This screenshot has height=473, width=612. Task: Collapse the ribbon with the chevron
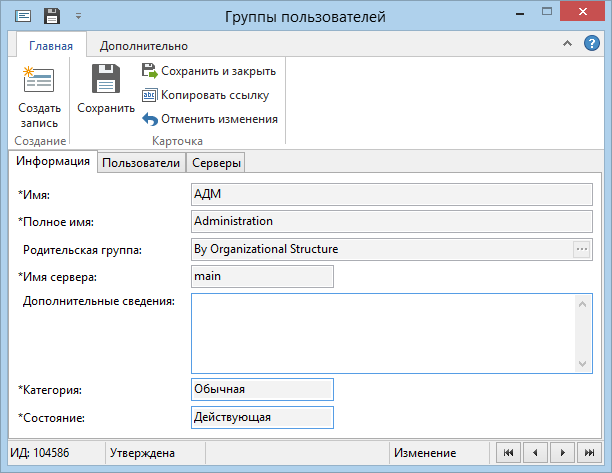click(567, 43)
